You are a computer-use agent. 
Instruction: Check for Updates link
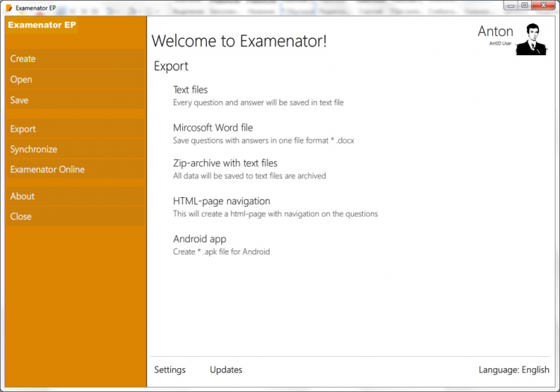coord(225,370)
